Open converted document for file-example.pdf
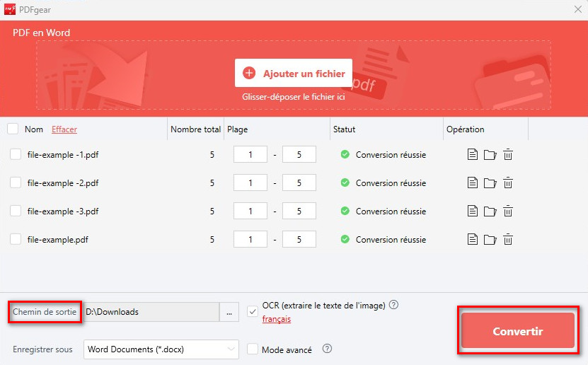588x365 pixels. pyautogui.click(x=472, y=240)
